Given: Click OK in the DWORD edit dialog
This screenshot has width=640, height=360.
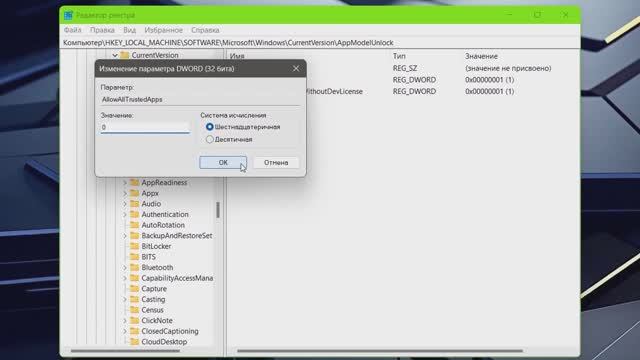Looking at the screenshot, I should tap(223, 162).
